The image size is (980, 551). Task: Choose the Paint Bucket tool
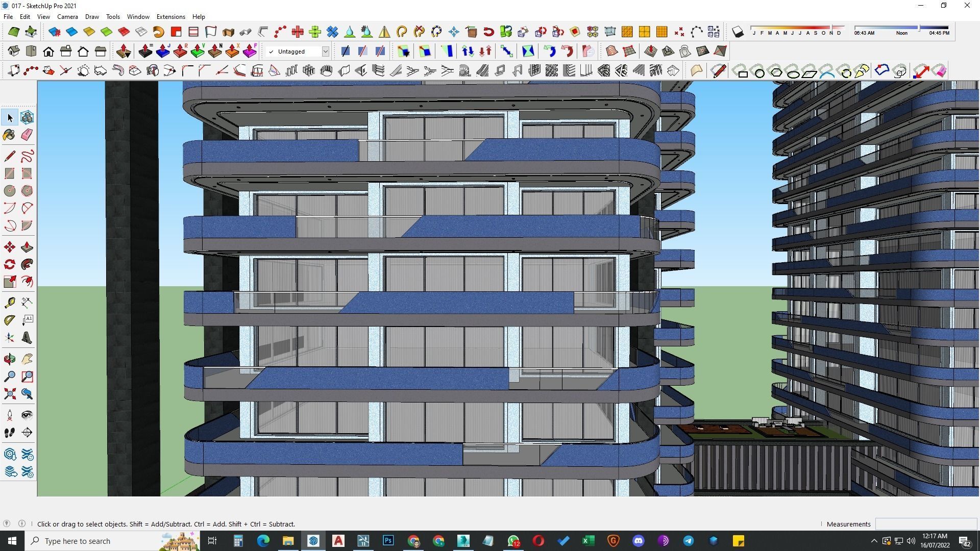tap(10, 135)
